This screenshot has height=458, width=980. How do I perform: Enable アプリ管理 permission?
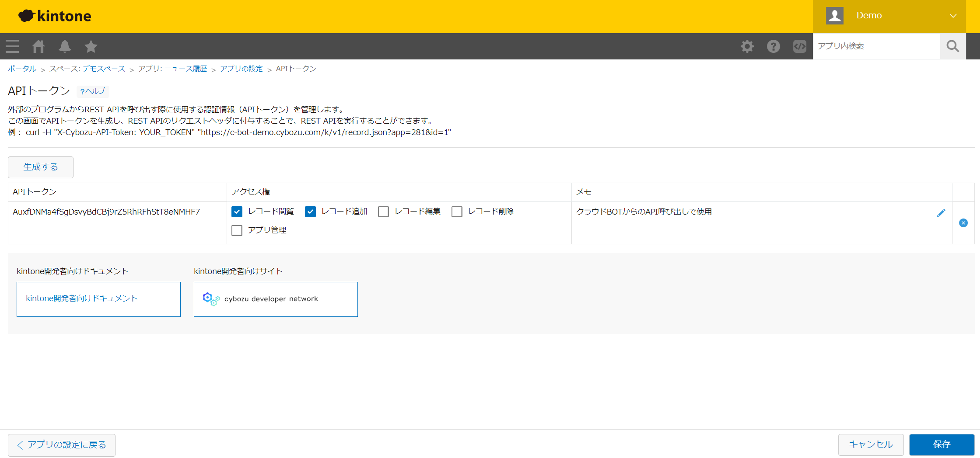[237, 230]
